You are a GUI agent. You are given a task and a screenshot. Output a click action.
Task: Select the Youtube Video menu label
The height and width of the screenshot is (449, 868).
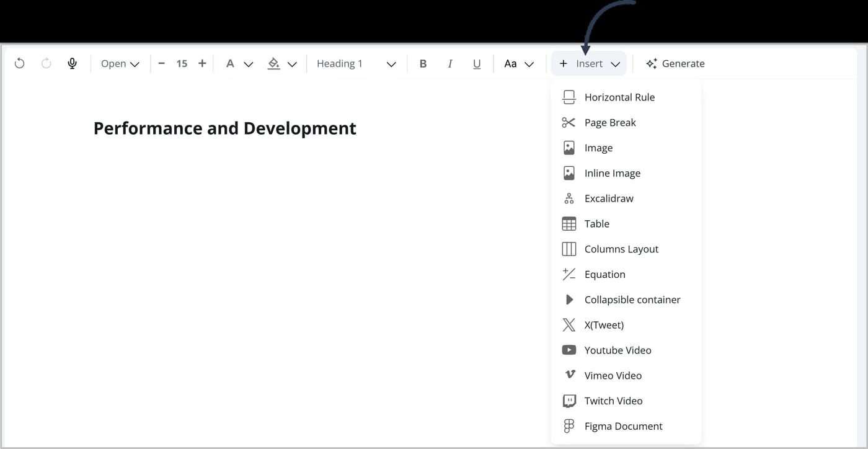pyautogui.click(x=618, y=350)
